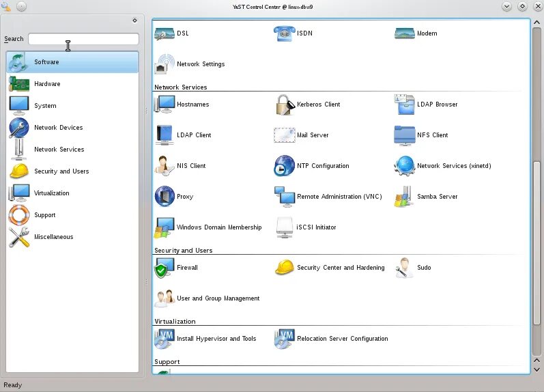Open the Hostnames module icon
The height and width of the screenshot is (392, 544).
pyautogui.click(x=164, y=104)
